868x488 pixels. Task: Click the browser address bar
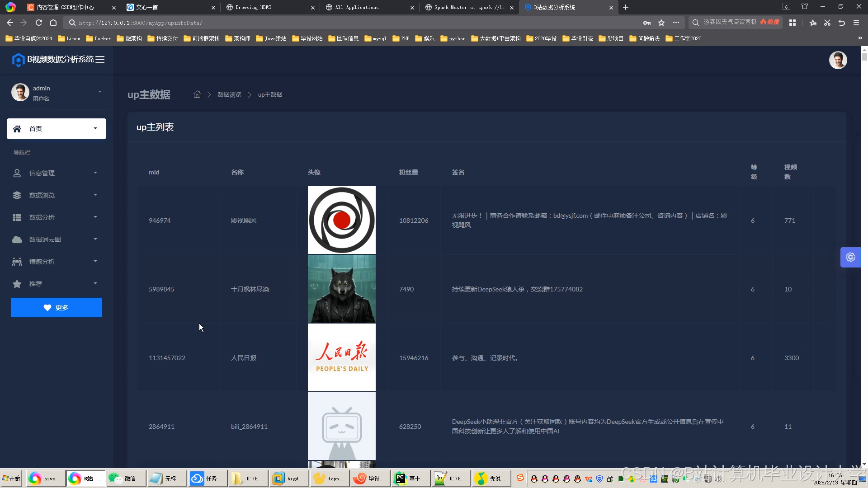click(x=353, y=23)
